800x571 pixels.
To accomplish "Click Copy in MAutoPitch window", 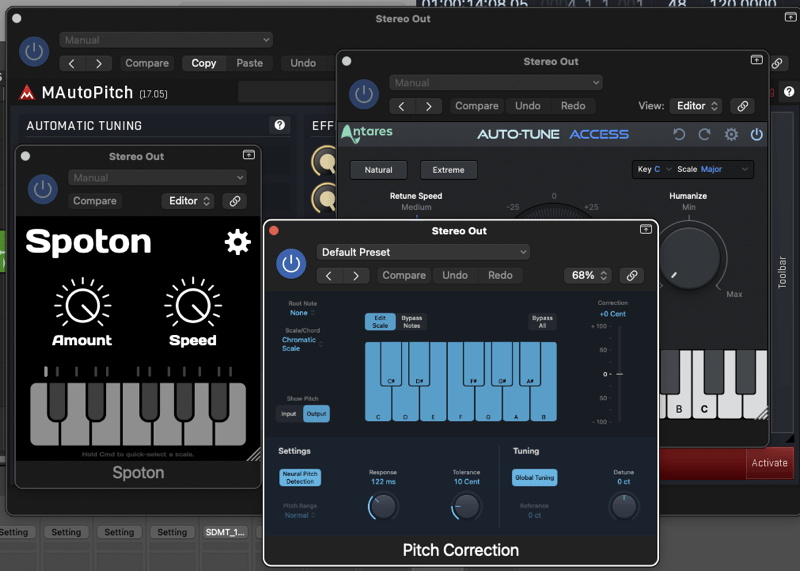I will point(204,63).
